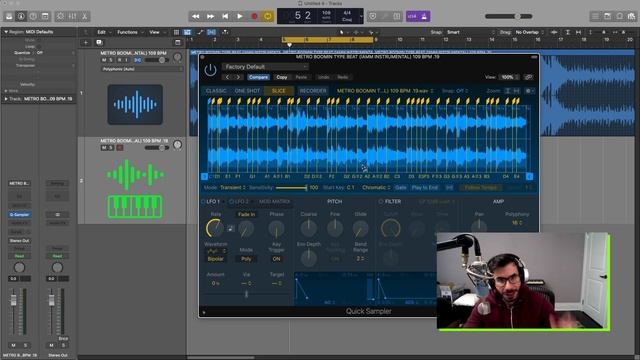
Task: Switch to RECORDER mode tab
Action: pyautogui.click(x=313, y=91)
